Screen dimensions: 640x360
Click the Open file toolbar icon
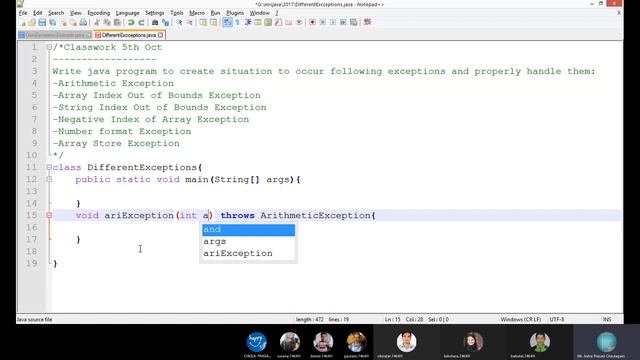click(x=32, y=22)
